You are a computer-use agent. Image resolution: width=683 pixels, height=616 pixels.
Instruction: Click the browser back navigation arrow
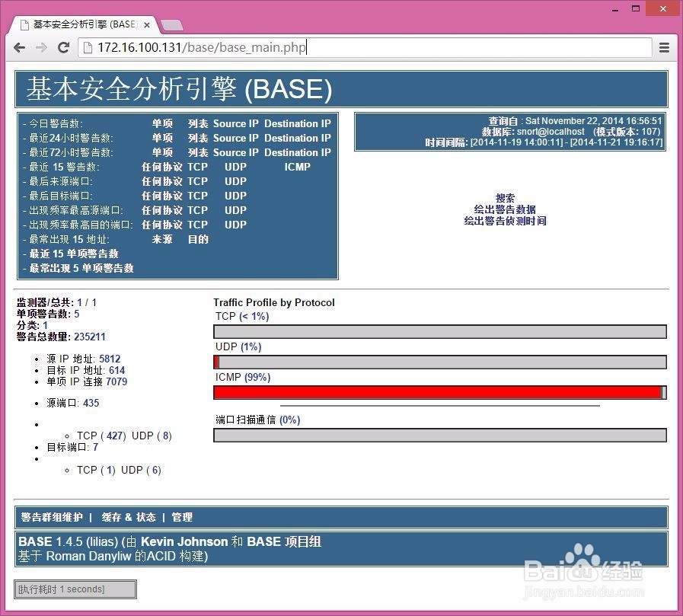19,47
